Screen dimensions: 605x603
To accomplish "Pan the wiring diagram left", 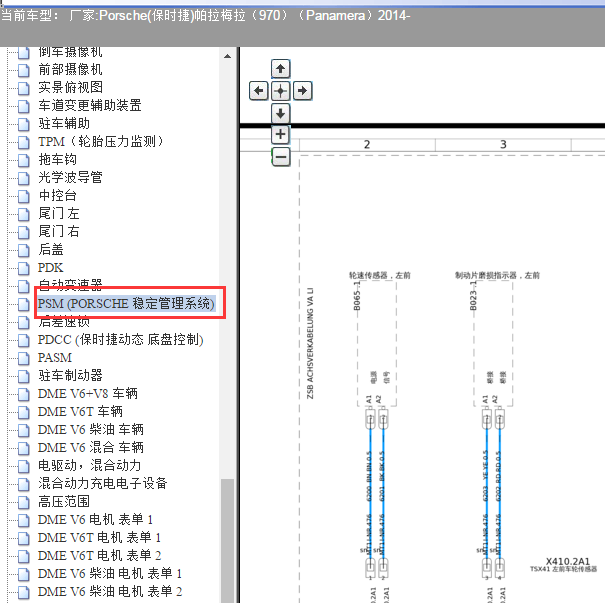I will [x=259, y=91].
